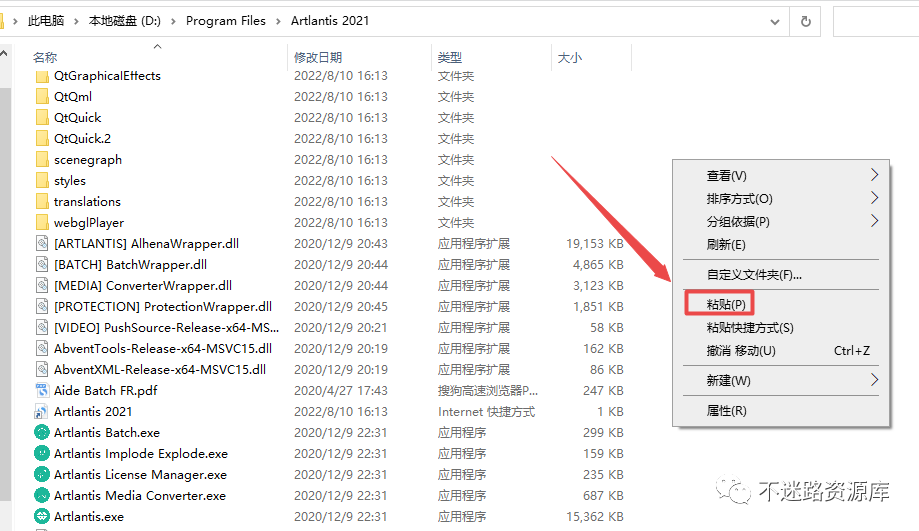
Task: Click the search box beside the address bar
Action: tap(876, 22)
